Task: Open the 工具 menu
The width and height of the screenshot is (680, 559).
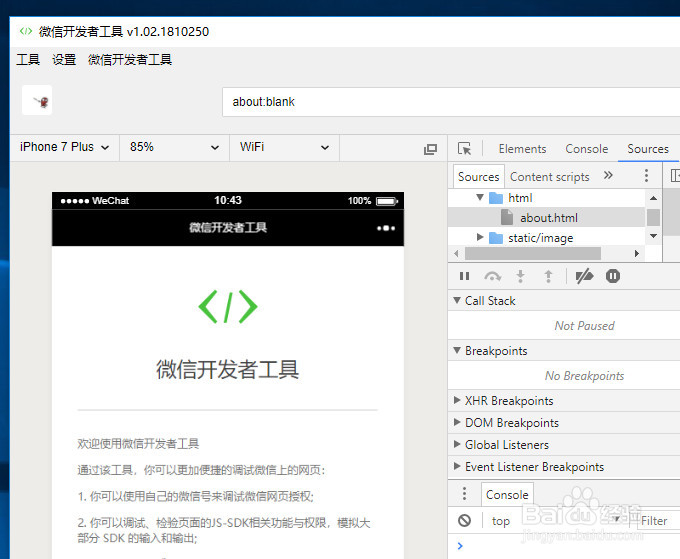Action: (x=28, y=59)
